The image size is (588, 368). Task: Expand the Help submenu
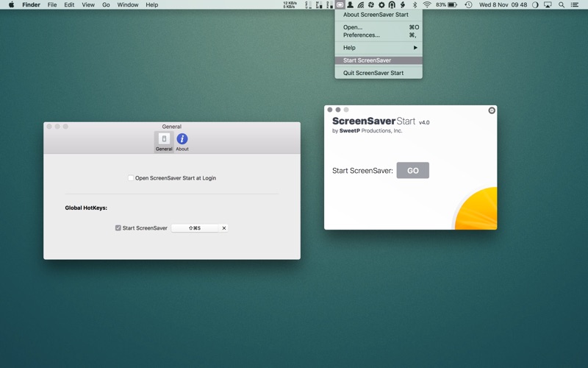[379, 48]
